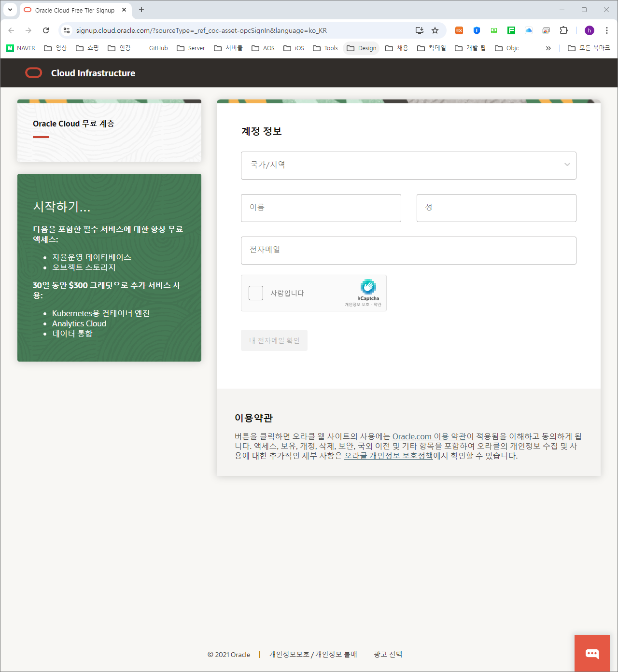Open the Extensions puzzle piece menu

563,30
